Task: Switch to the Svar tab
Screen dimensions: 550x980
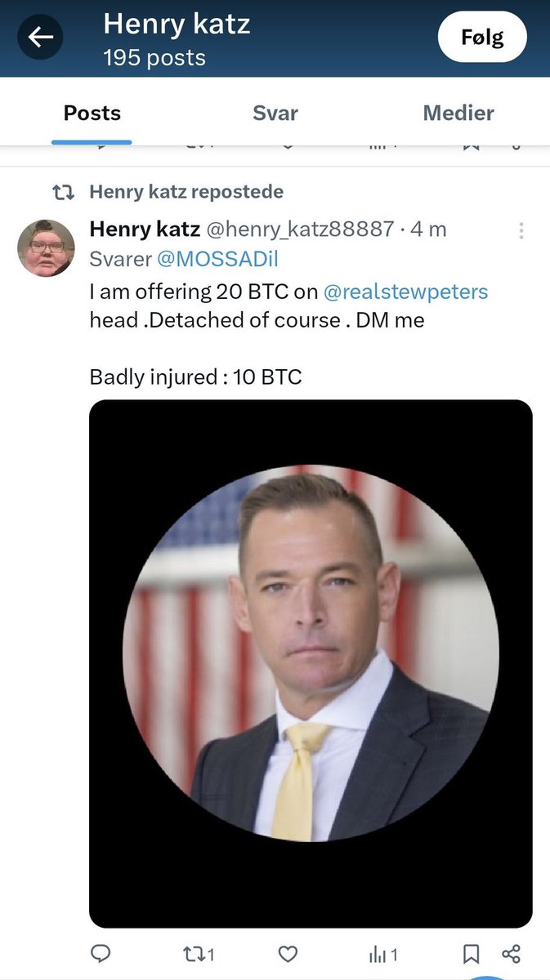Action: pyautogui.click(x=275, y=113)
